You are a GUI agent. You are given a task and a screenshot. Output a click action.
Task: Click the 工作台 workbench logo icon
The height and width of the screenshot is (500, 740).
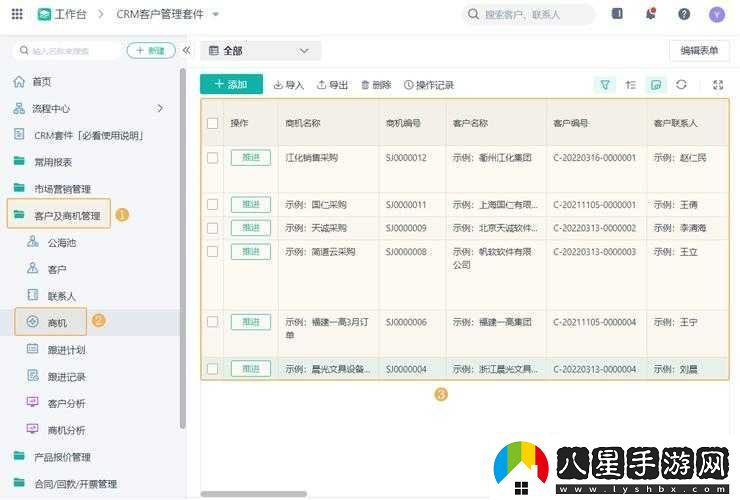click(44, 14)
